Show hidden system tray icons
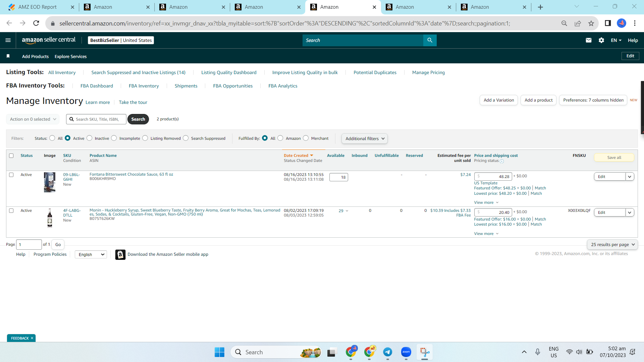 click(x=524, y=352)
